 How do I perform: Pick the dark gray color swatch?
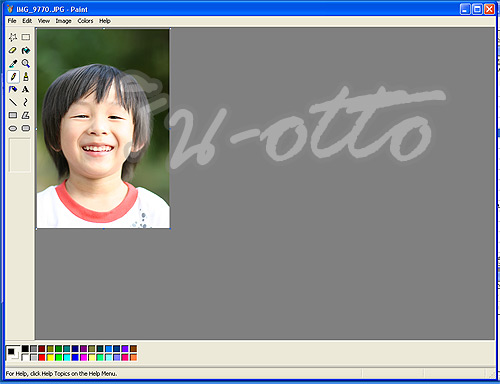pyautogui.click(x=33, y=349)
